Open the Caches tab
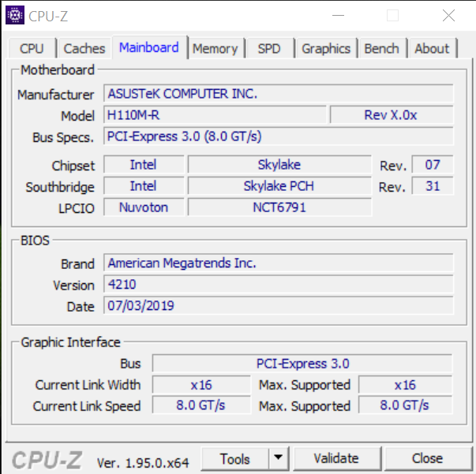The height and width of the screenshot is (474, 476). click(84, 49)
